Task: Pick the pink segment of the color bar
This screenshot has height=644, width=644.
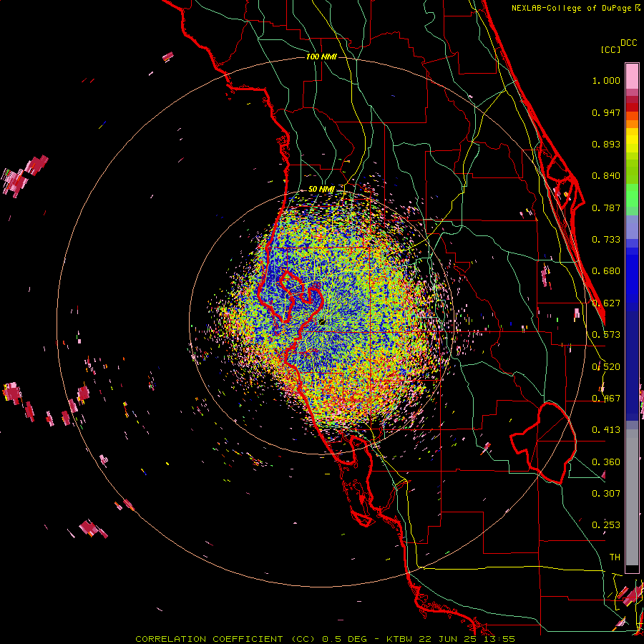Action: [632, 76]
